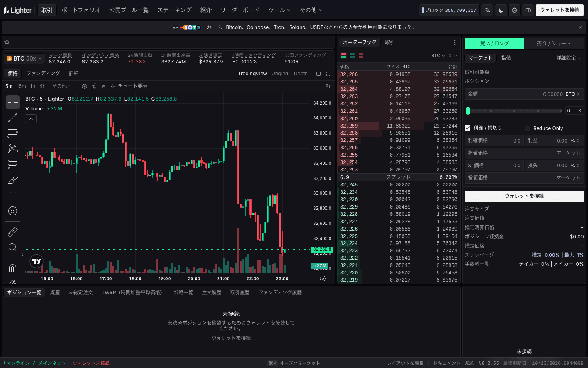Favorite the market with star icon
Screen dimensions: 588x368
pos(7,42)
